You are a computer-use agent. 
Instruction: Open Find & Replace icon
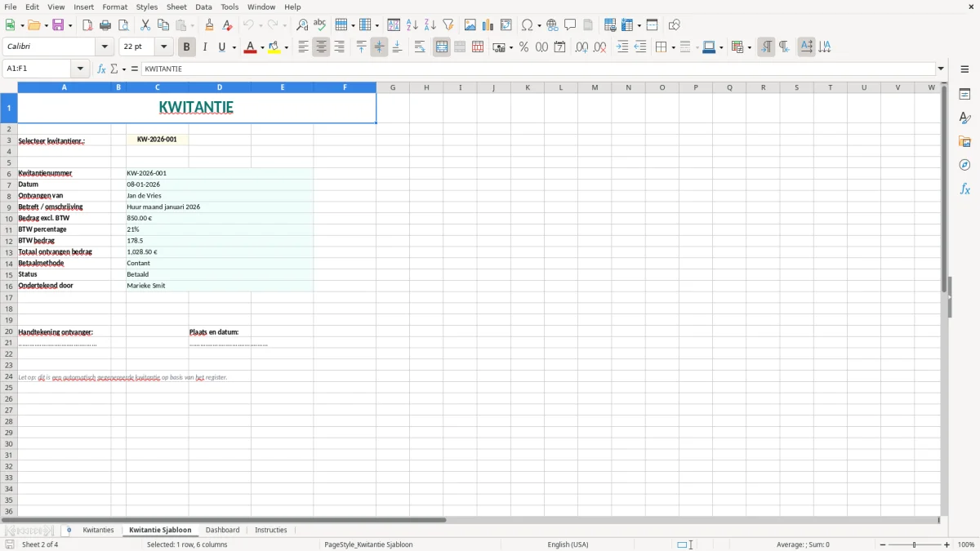302,25
